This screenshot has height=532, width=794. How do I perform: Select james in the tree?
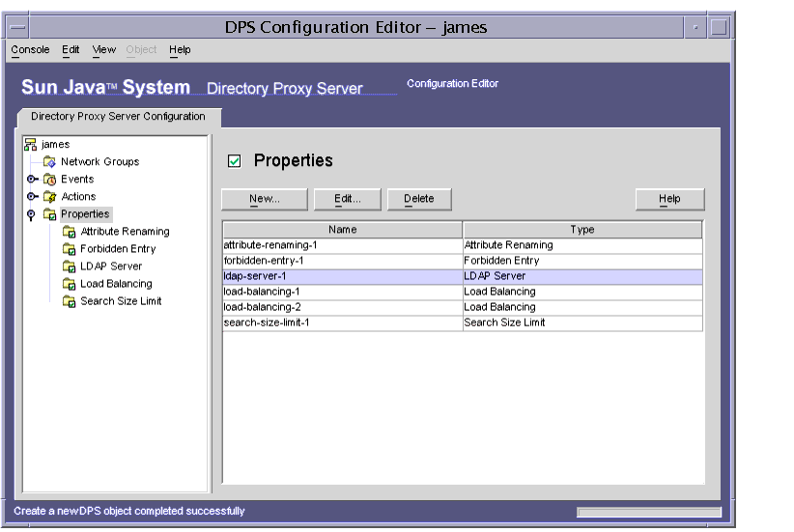click(x=55, y=145)
